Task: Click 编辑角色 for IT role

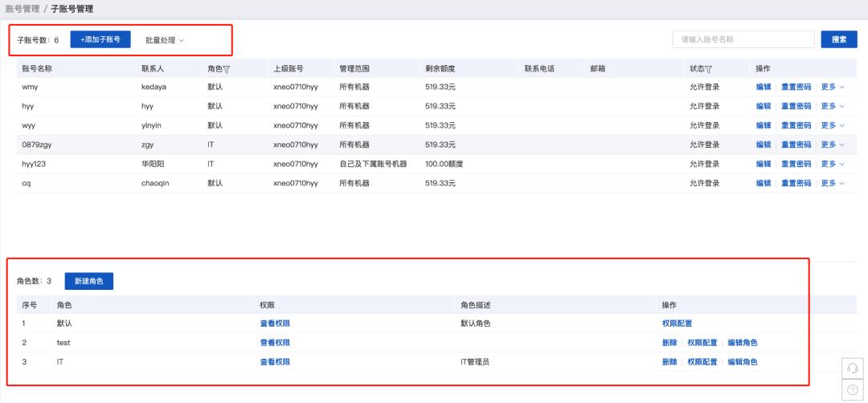Action: point(743,362)
